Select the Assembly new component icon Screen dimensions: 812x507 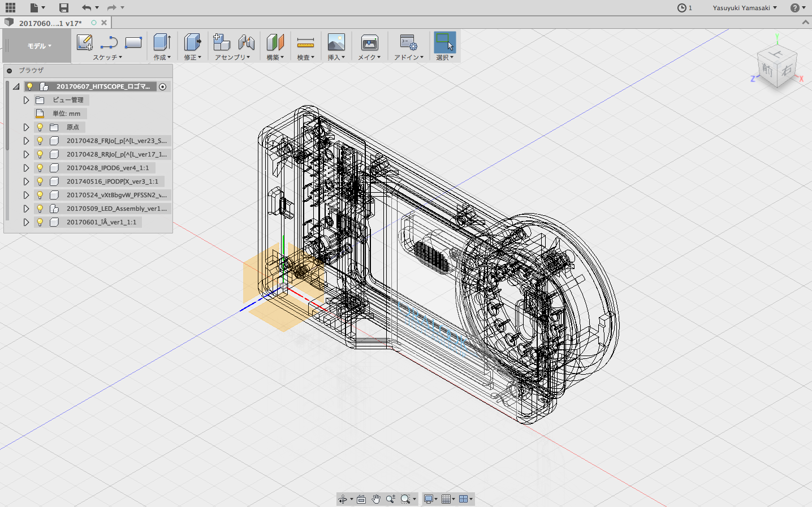click(221, 42)
